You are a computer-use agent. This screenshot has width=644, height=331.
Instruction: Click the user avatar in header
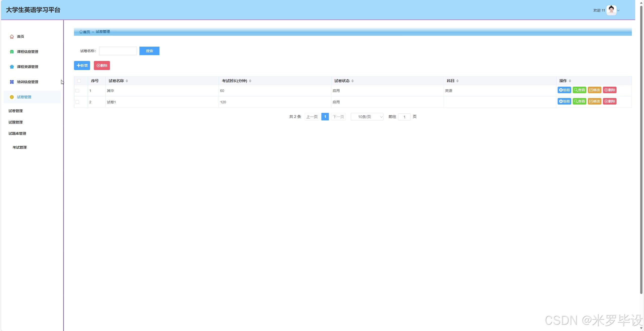(x=611, y=10)
